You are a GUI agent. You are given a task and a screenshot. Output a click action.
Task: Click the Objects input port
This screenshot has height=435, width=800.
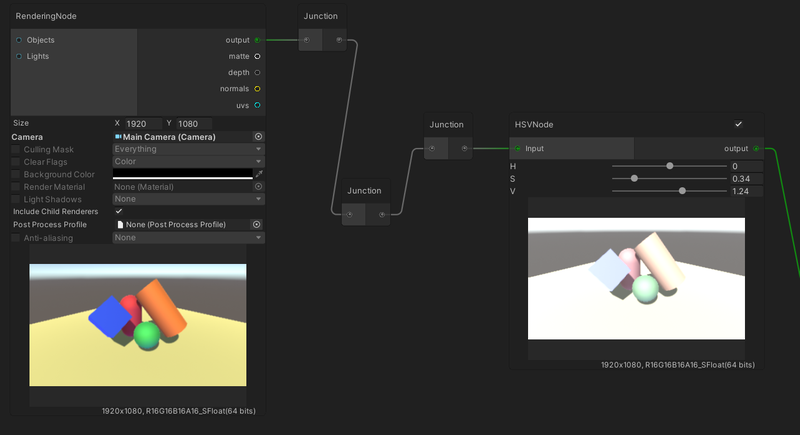(x=19, y=40)
